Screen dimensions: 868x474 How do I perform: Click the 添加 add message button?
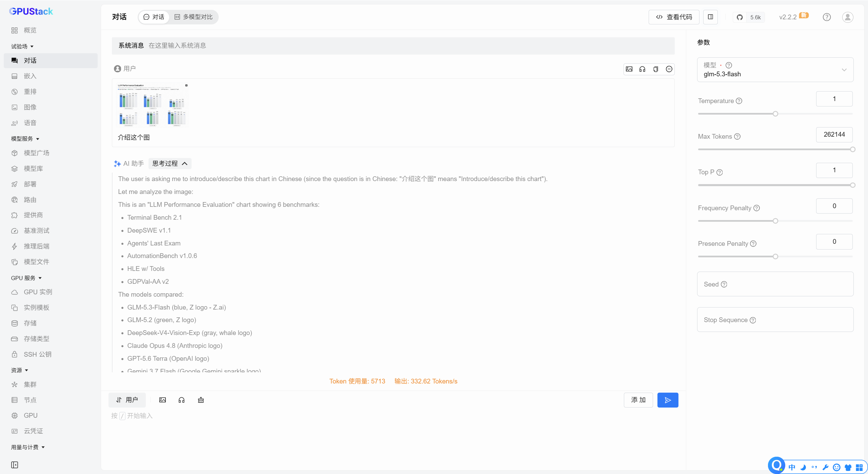[x=638, y=400]
